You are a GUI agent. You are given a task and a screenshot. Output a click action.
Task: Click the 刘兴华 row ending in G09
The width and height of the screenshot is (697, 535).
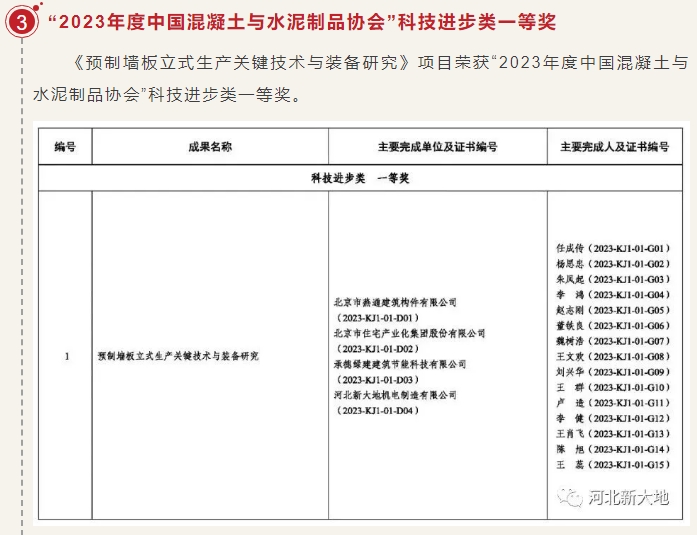(x=613, y=372)
